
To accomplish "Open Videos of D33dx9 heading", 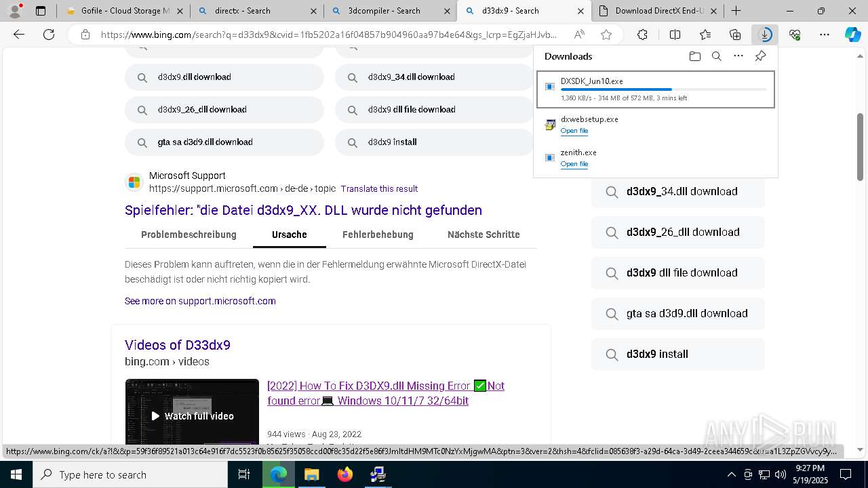I will pos(178,345).
